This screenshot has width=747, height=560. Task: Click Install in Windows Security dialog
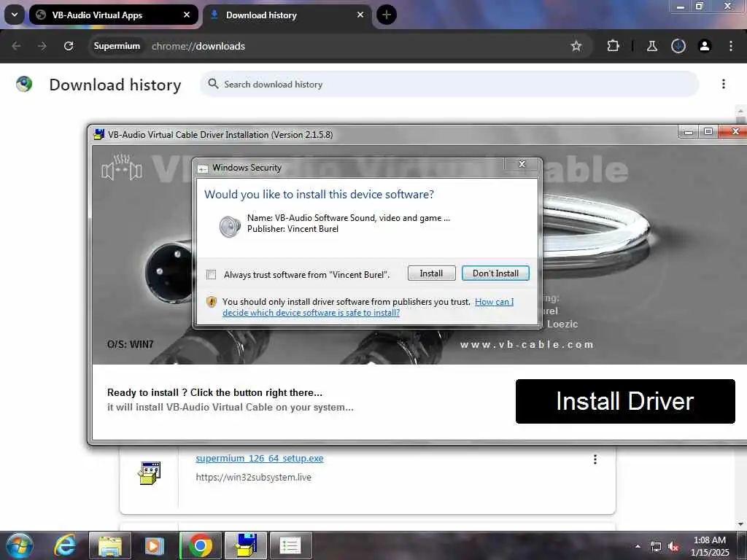(x=431, y=273)
